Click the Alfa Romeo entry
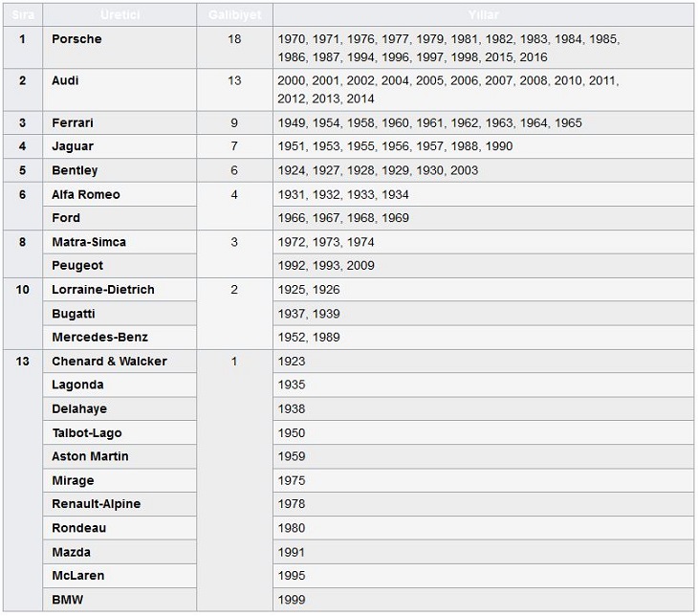698x616 pixels. pyautogui.click(x=86, y=194)
